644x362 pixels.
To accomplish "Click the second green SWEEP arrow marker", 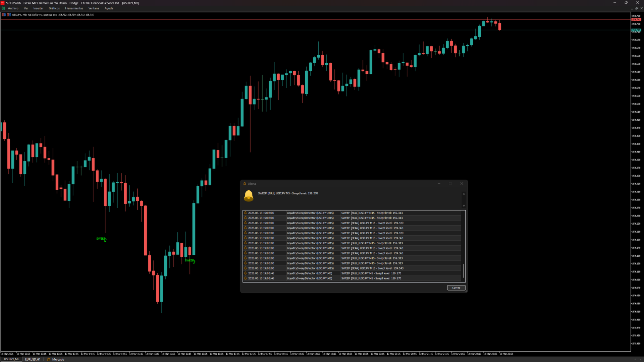I will click(194, 261).
